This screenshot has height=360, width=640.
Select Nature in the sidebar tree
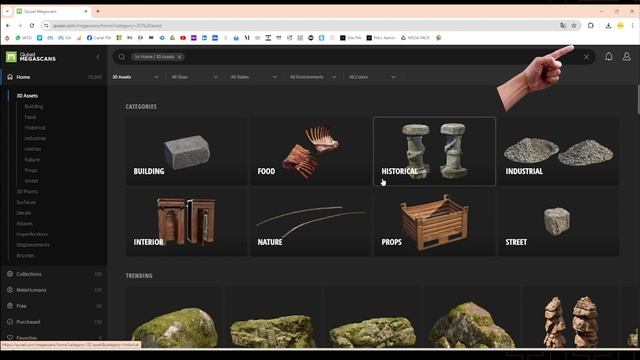(32, 159)
